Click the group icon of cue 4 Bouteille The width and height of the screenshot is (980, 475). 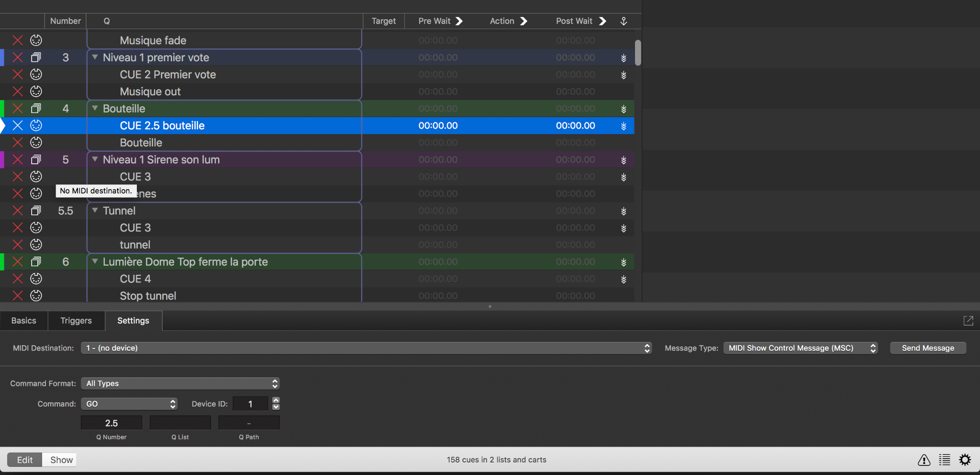tap(36, 109)
